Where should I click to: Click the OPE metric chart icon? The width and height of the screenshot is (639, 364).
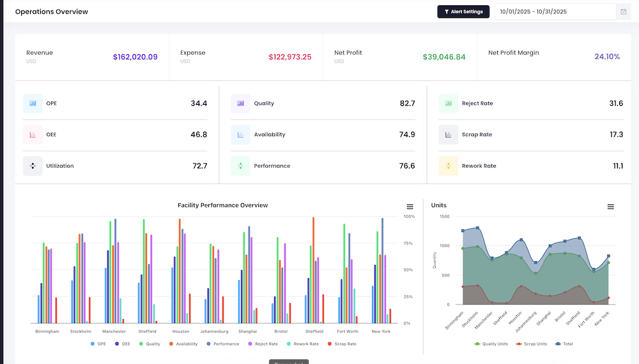click(33, 103)
